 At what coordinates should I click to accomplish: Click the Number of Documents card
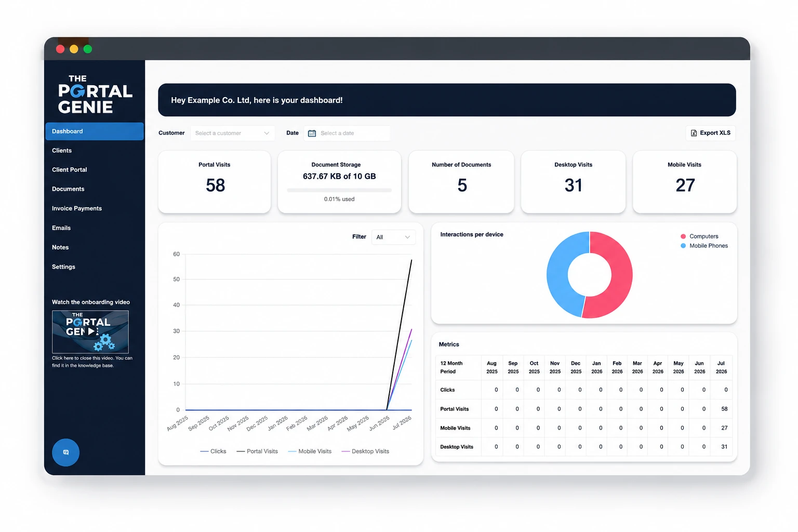tap(461, 182)
